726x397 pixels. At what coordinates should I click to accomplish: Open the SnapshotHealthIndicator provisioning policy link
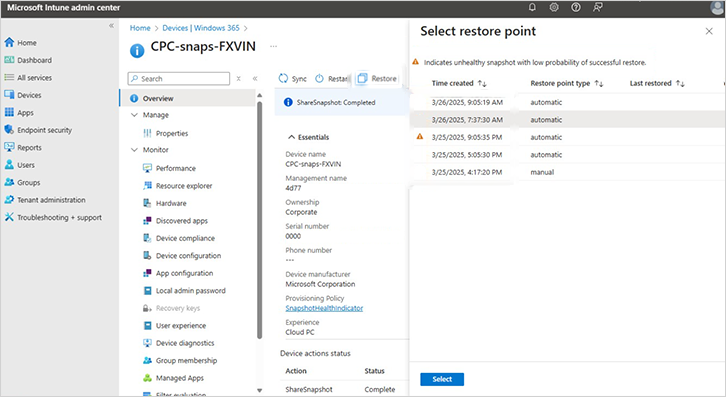point(324,308)
